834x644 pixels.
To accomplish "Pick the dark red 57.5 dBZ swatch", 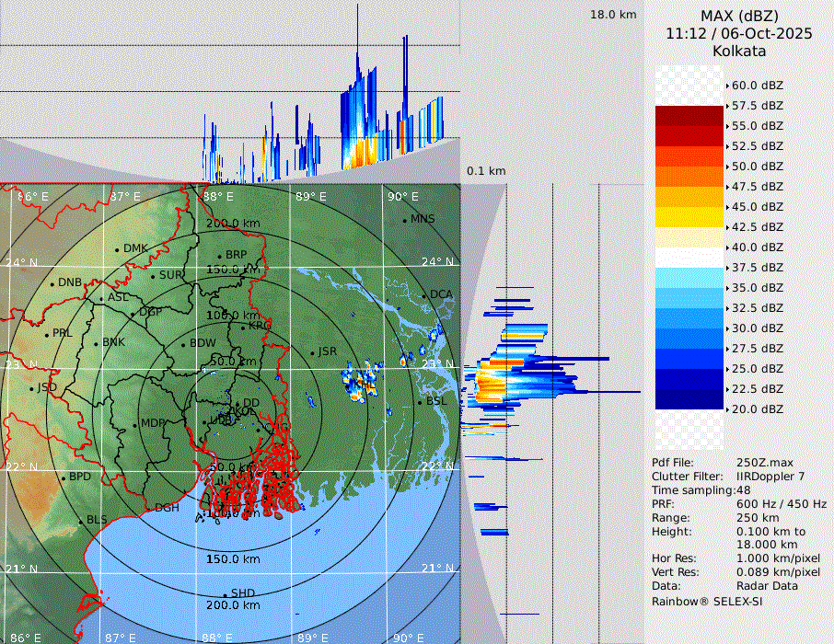I will coord(689,116).
